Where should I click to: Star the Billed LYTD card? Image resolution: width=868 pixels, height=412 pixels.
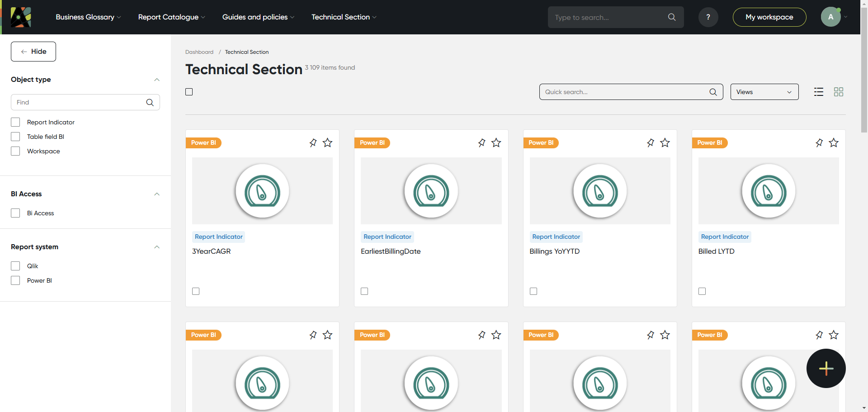[834, 143]
